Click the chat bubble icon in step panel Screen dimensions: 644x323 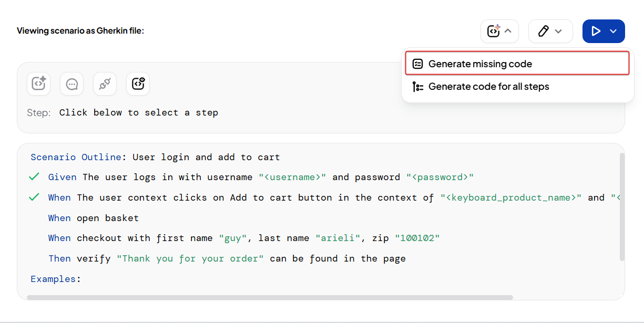click(72, 84)
